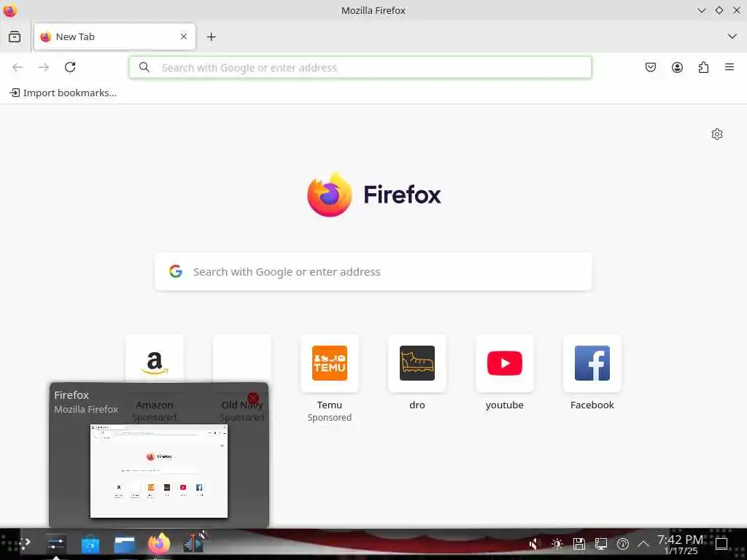Expand the list all tabs chevron
This screenshot has width=747, height=560.
click(732, 36)
